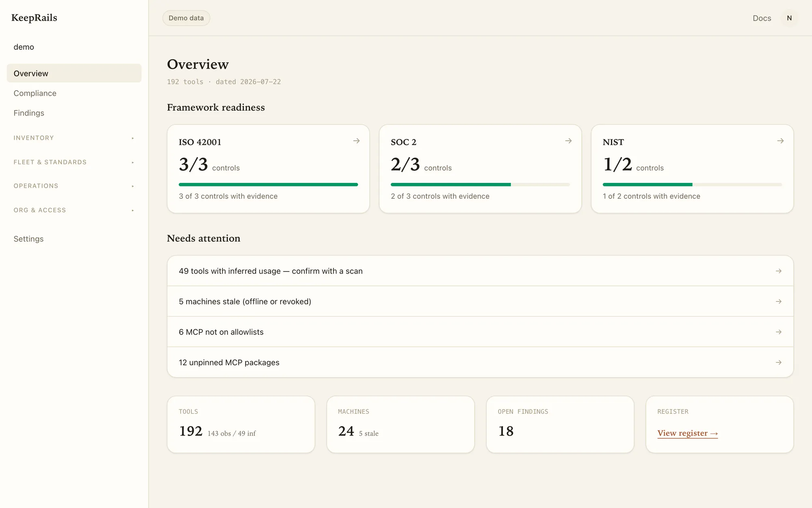Screen dimensions: 812x508
Task: Open the Compliance page
Action: [x=74, y=93]
